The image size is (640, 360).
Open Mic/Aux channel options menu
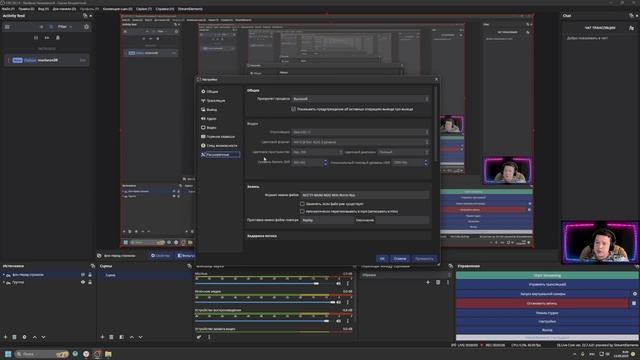click(348, 283)
